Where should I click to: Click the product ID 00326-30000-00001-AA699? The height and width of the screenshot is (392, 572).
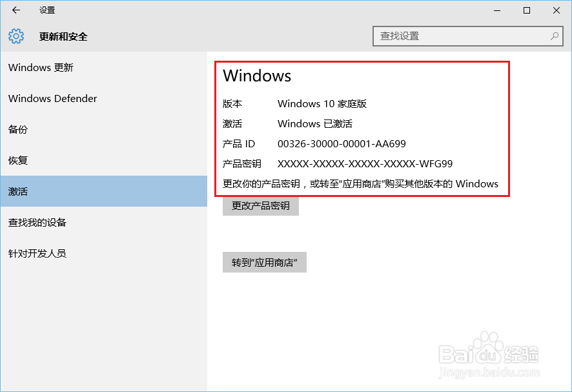342,144
